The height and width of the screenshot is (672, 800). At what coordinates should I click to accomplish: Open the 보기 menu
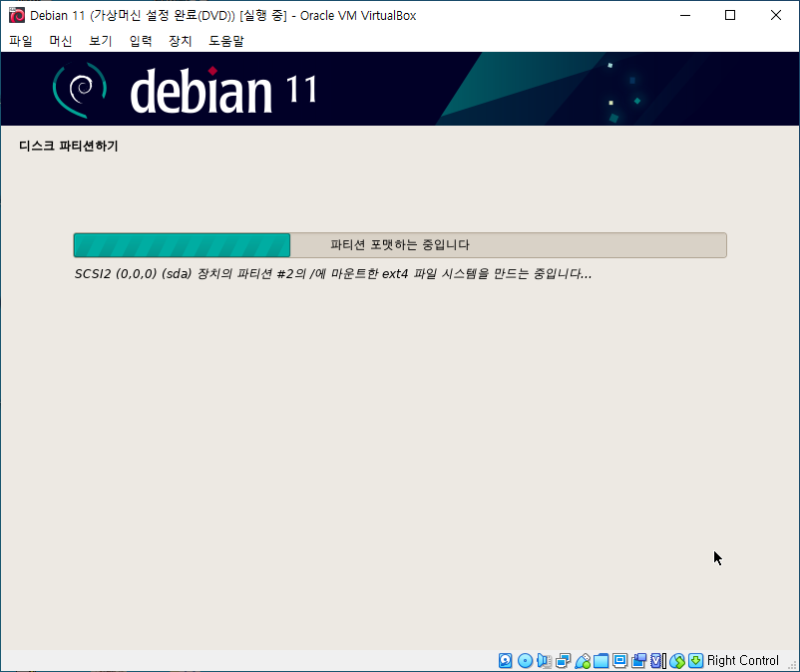(101, 41)
